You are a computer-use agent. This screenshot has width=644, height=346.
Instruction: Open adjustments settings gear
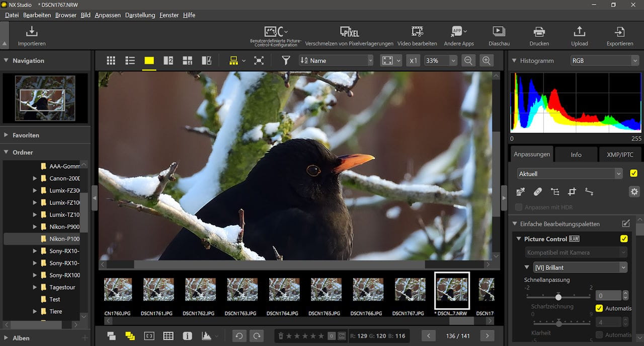click(x=634, y=191)
